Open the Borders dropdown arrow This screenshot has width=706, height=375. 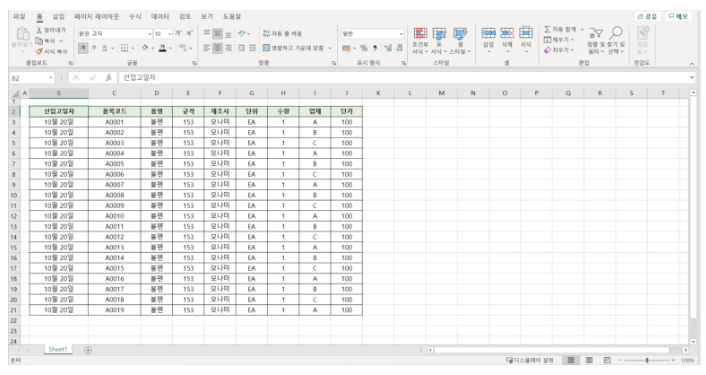(x=134, y=48)
